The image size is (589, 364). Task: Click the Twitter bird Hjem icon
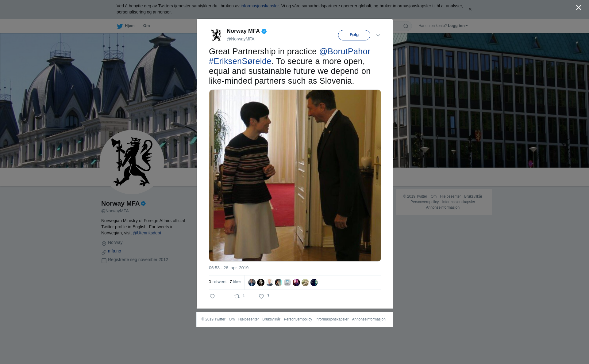(120, 26)
